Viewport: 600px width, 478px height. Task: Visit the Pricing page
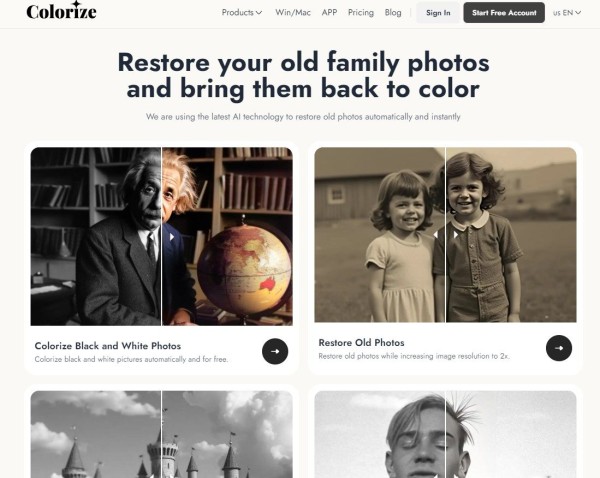click(360, 13)
